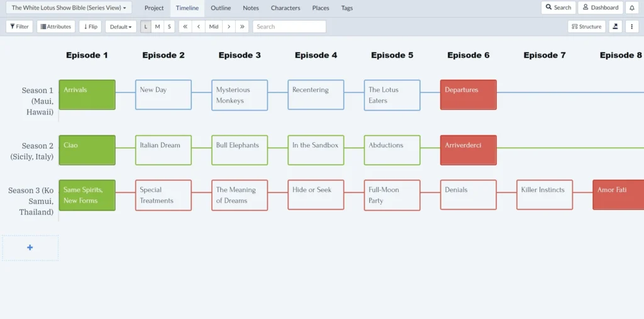The image size is (644, 319).
Task: Open the Special Treatments card
Action: click(164, 195)
